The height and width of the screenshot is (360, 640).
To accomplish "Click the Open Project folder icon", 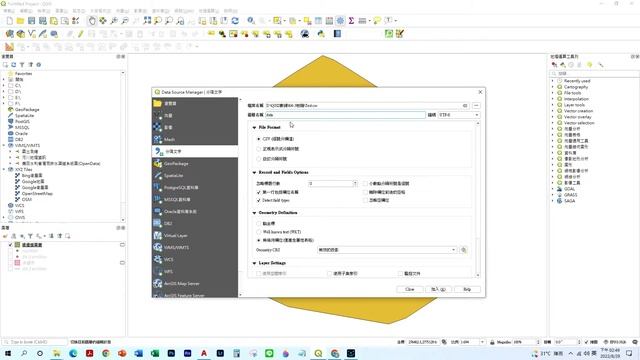I will click(x=20, y=20).
